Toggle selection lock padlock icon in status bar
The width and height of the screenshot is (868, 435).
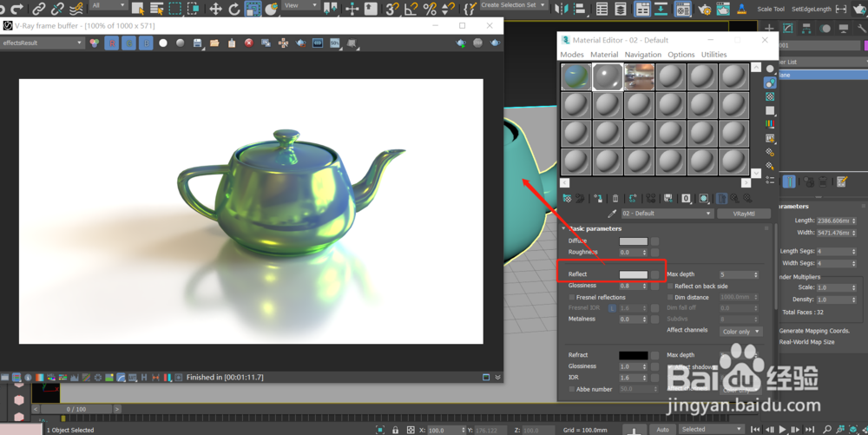coord(395,430)
